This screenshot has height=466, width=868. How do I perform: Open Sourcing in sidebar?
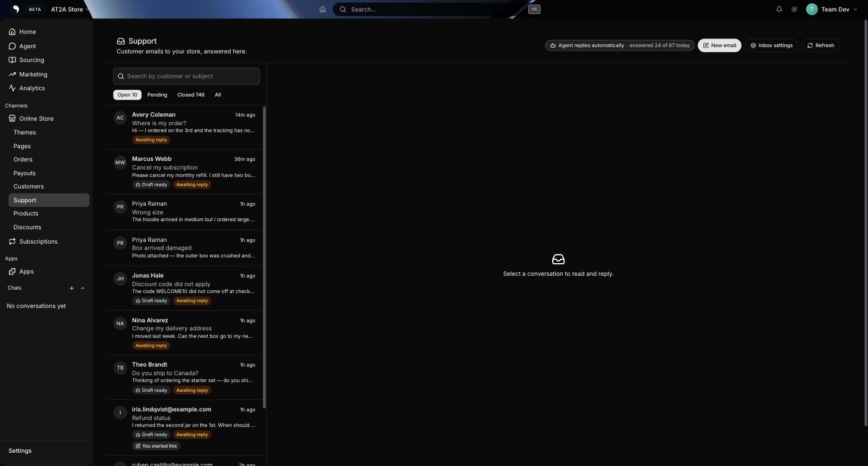coord(49,60)
